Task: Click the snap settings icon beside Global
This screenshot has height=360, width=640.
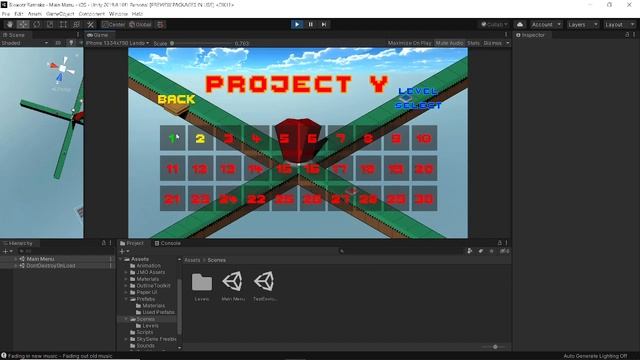Action: click(161, 24)
